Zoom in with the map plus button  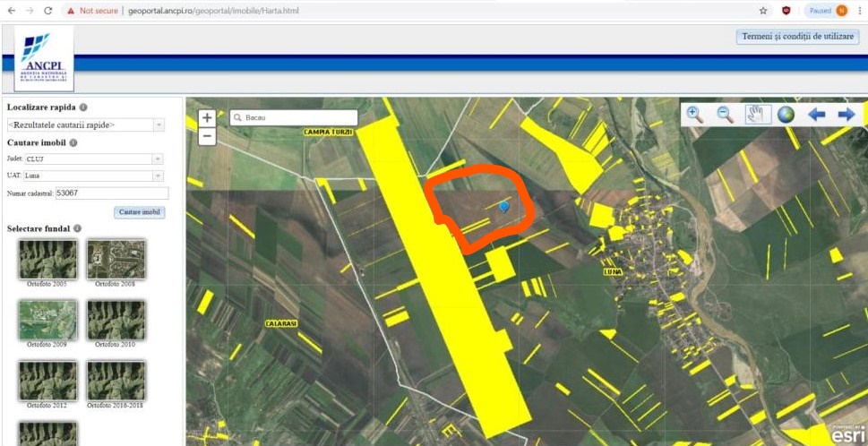207,118
